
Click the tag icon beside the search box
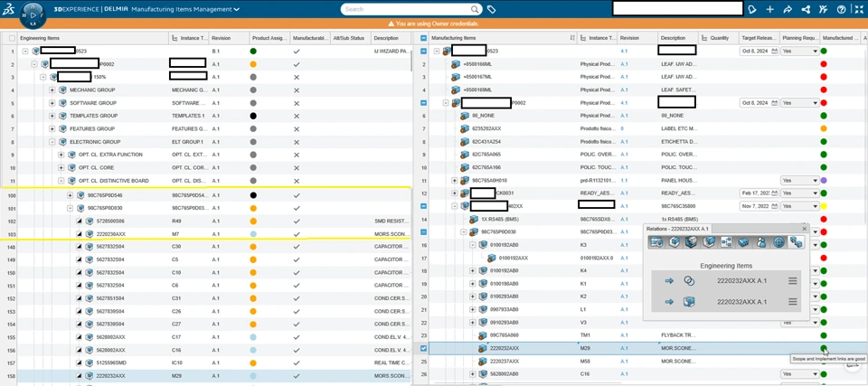[x=491, y=9]
